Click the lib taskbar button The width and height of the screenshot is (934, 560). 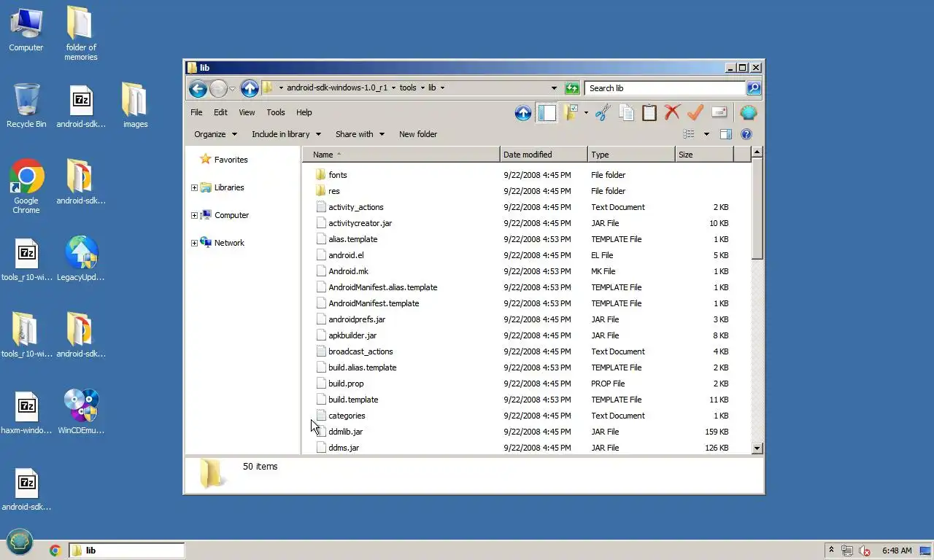point(126,551)
